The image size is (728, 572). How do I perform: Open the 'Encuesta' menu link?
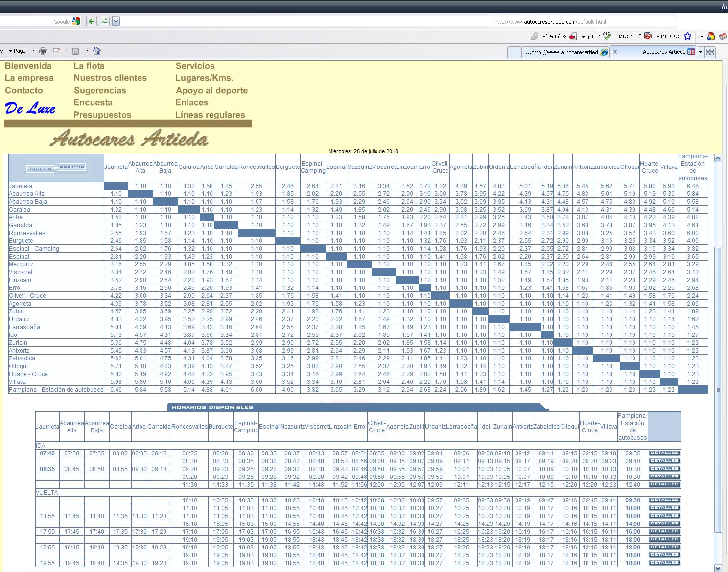(93, 102)
